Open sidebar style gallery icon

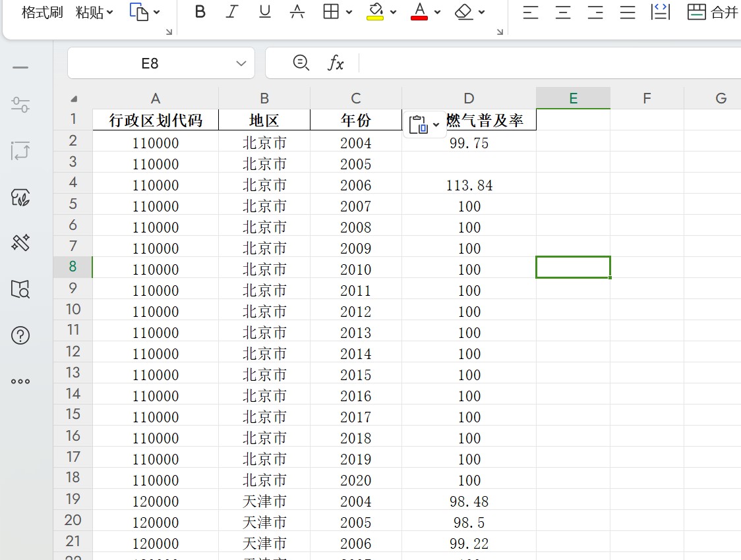[x=20, y=197]
